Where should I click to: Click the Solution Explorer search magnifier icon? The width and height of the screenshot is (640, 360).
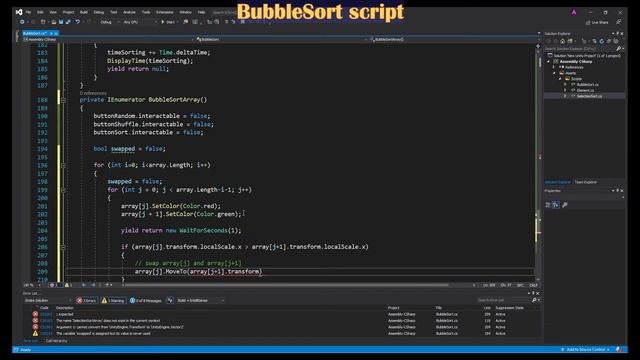coord(618,49)
